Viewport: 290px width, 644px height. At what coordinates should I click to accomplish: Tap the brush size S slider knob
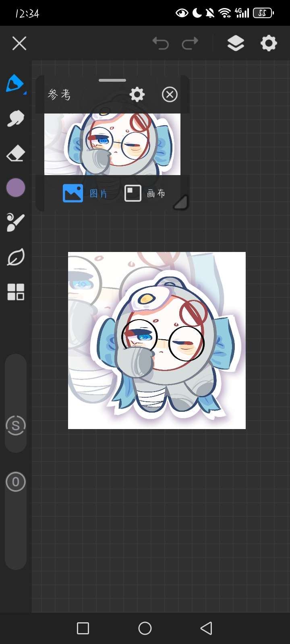tap(16, 425)
